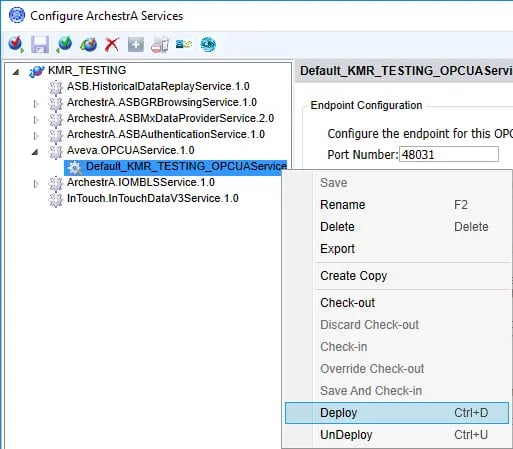Viewport: 513px width, 449px height.
Task: Expand the ArchestrA.IOMBLSService.1.0 node
Action: click(x=36, y=184)
